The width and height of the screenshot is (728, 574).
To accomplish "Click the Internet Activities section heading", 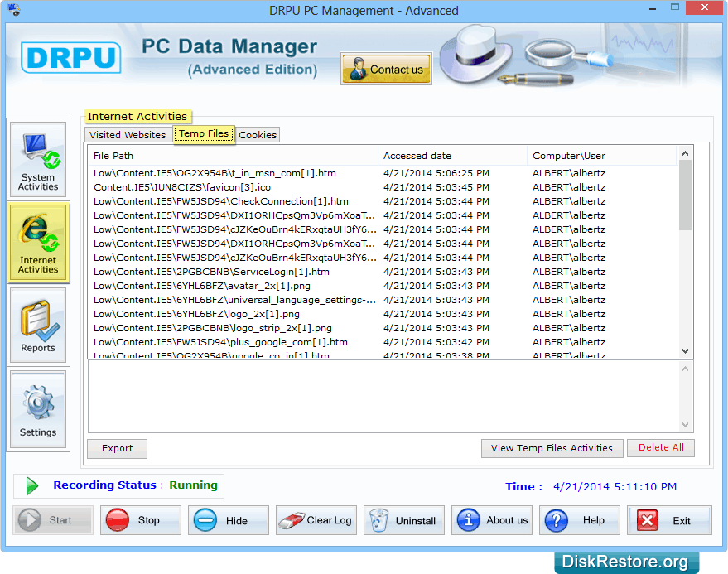I will click(137, 116).
